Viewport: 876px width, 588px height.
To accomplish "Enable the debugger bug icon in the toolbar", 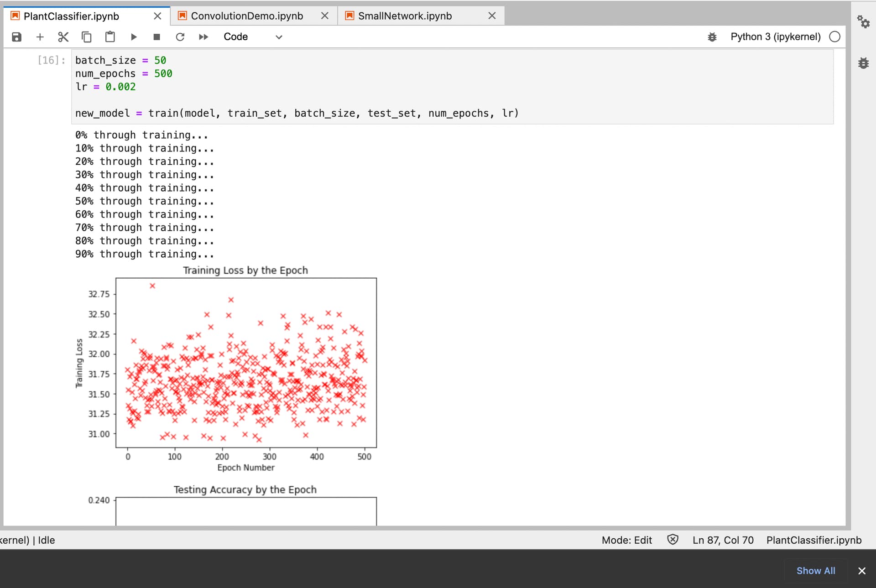I will click(x=712, y=37).
